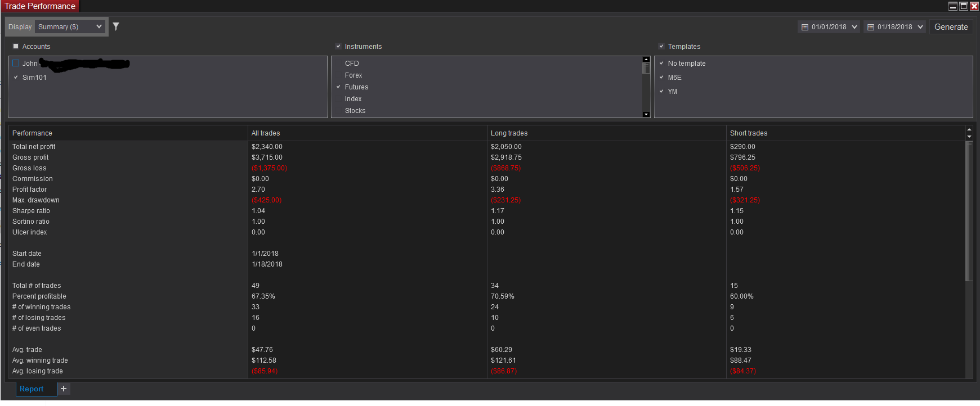Viewport: 980px width, 406px height.
Task: Click the $2,340.00 all trades value
Action: coord(267,147)
